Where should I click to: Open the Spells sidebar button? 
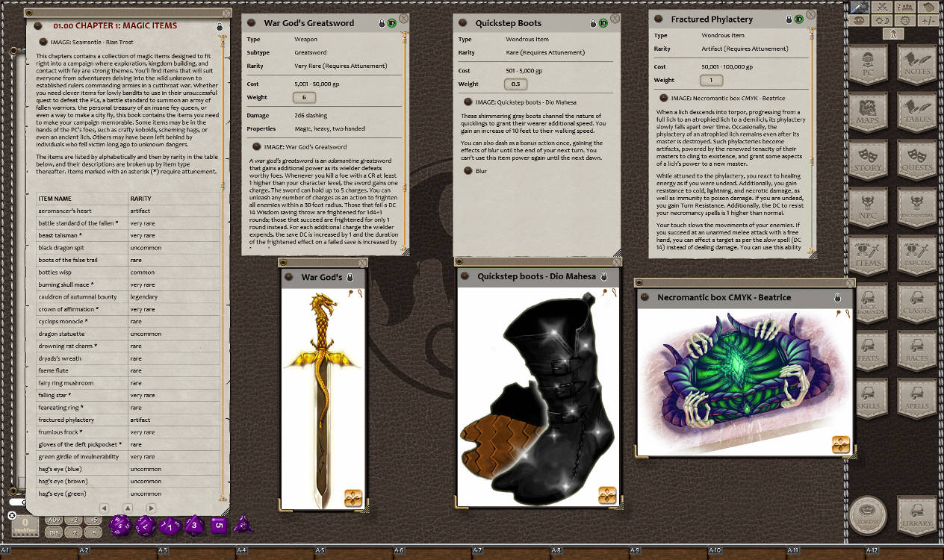(917, 399)
